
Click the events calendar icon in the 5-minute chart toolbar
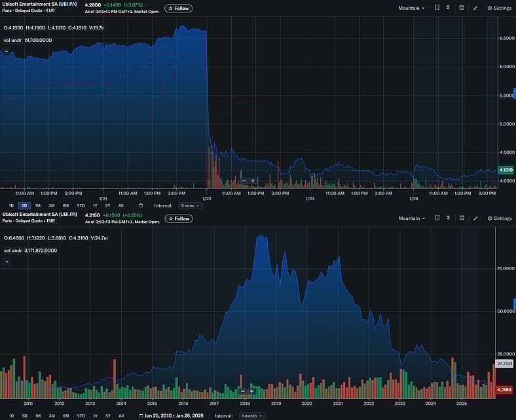[x=462, y=8]
